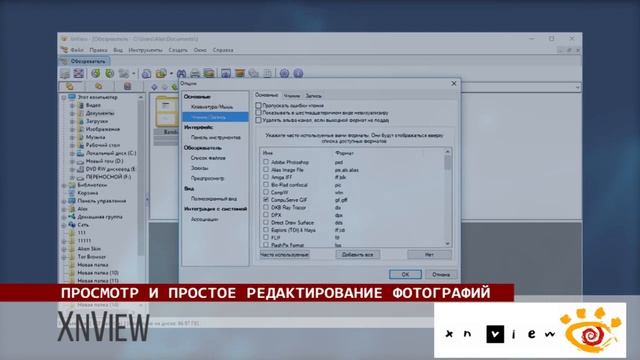Image resolution: width=640 pixels, height=360 pixels.
Task: Click the Print printer icon in the toolbar
Action: pos(195,73)
